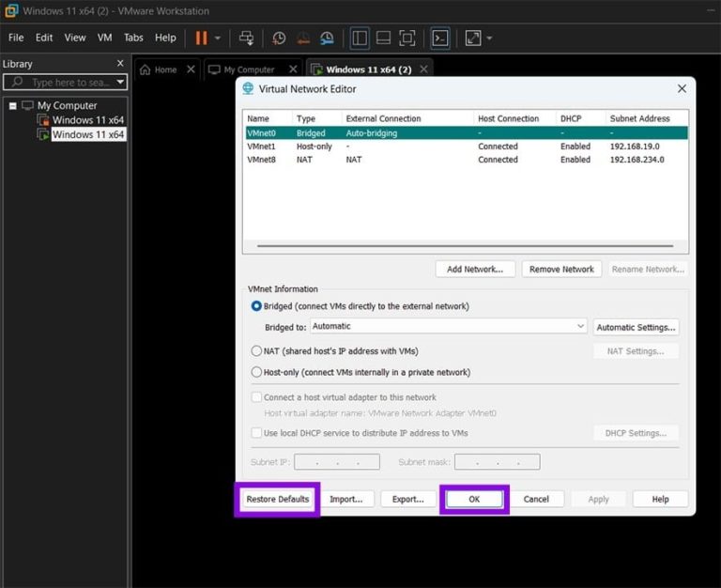
Task: Click the Help button in the dialog
Action: (660, 499)
